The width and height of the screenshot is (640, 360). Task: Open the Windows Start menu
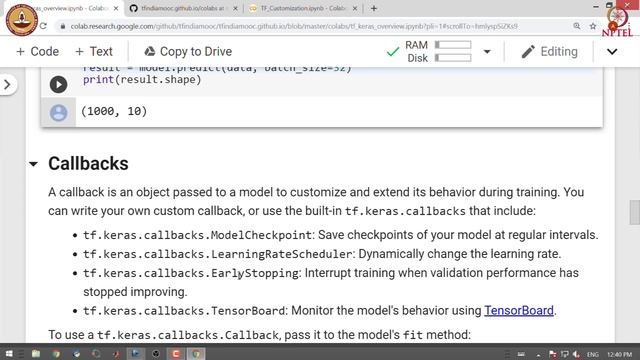coord(9,353)
